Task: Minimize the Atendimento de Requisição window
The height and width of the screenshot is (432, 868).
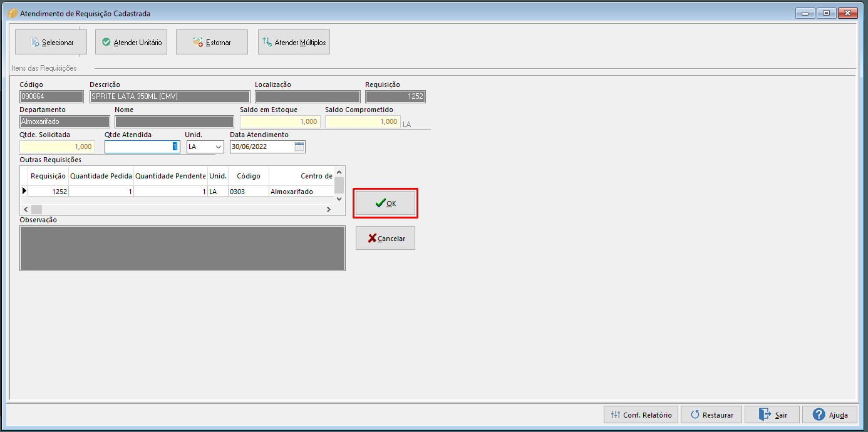Action: click(805, 13)
